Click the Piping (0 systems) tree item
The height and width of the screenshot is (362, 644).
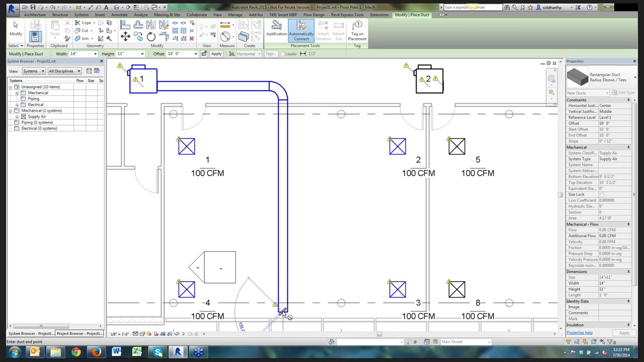click(37, 123)
